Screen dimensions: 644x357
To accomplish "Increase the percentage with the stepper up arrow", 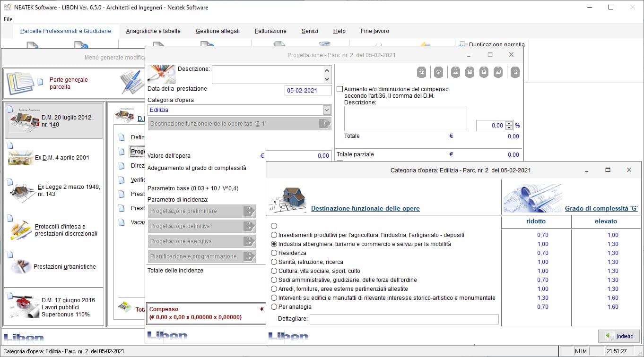I will [509, 123].
